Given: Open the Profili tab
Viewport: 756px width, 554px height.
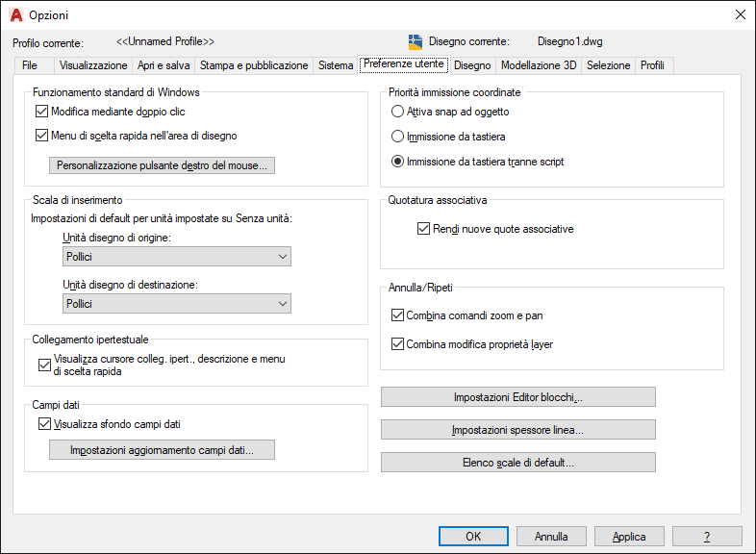Looking at the screenshot, I should click(652, 65).
